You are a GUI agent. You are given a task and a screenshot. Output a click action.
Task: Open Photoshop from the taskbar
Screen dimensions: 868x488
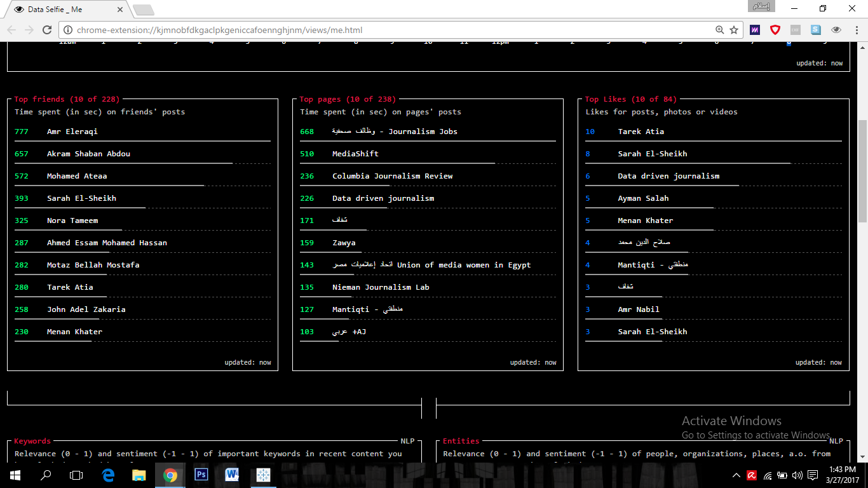point(201,475)
